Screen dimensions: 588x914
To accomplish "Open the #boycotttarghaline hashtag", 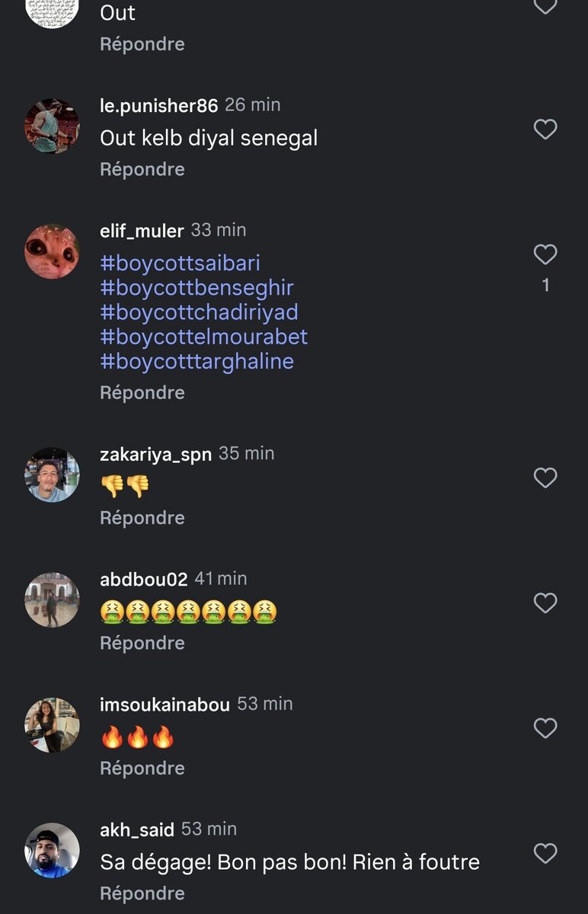I will point(197,361).
